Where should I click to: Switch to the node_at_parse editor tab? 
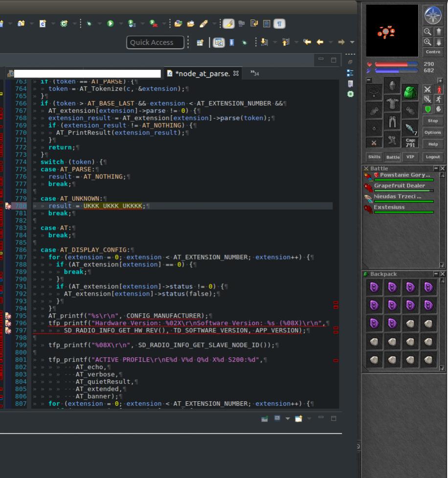[x=202, y=74]
